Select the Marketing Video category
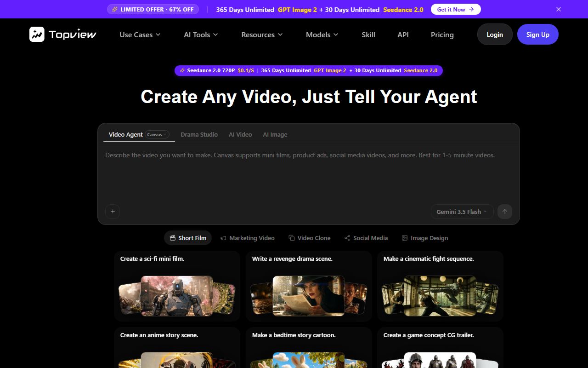 [248, 238]
